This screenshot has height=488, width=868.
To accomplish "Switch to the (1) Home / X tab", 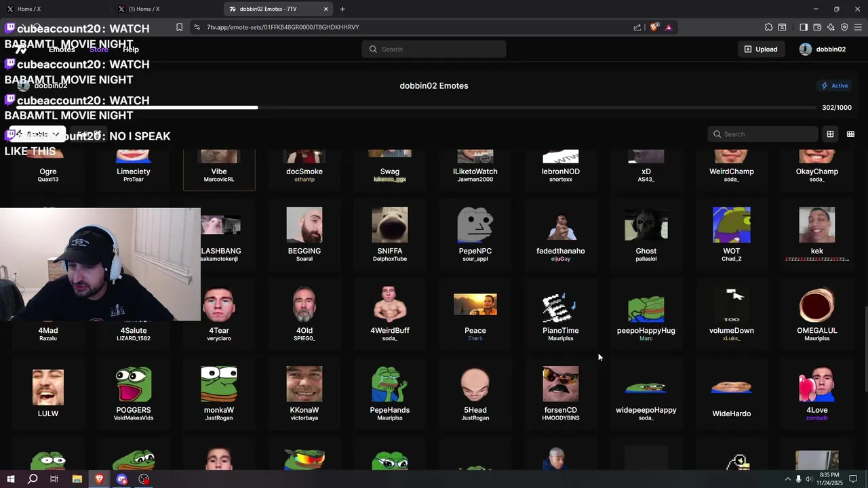I will pos(166,9).
